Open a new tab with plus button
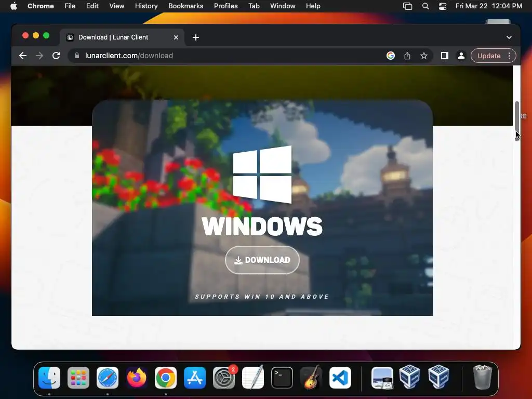This screenshot has width=532, height=399. coord(196,37)
